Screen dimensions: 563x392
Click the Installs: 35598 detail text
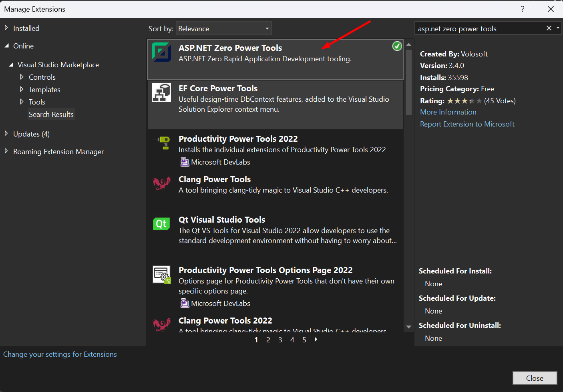point(444,78)
